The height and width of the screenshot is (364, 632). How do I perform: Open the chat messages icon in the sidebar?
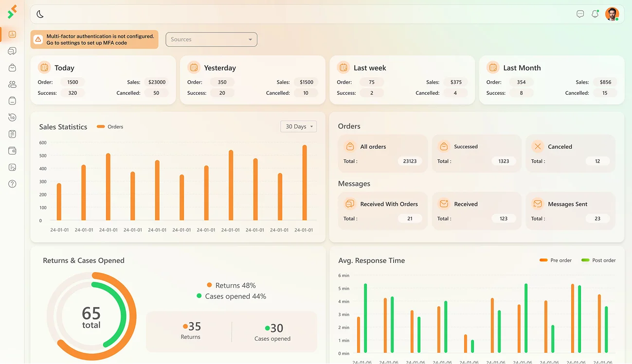coord(12,51)
